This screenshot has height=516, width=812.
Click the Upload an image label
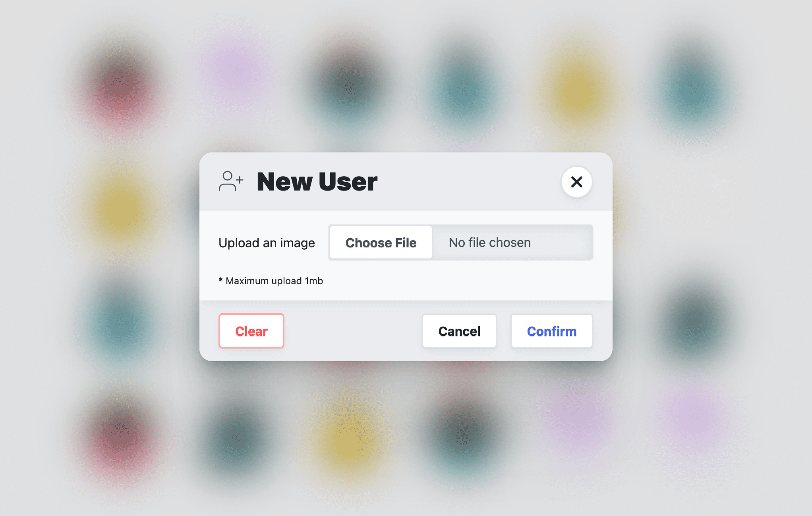pyautogui.click(x=267, y=243)
